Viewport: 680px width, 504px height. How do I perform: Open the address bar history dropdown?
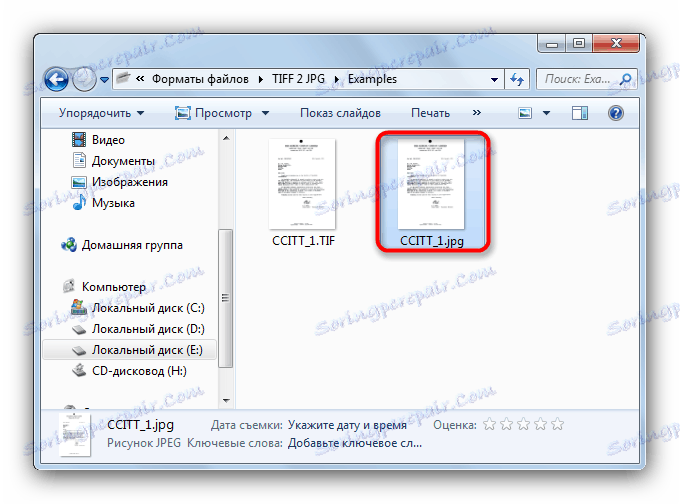point(494,80)
